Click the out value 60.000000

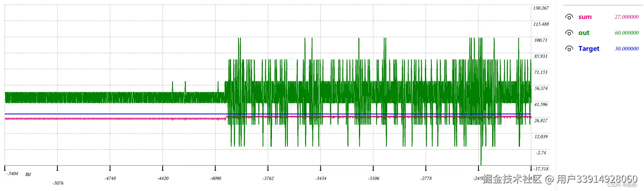pyautogui.click(x=627, y=33)
